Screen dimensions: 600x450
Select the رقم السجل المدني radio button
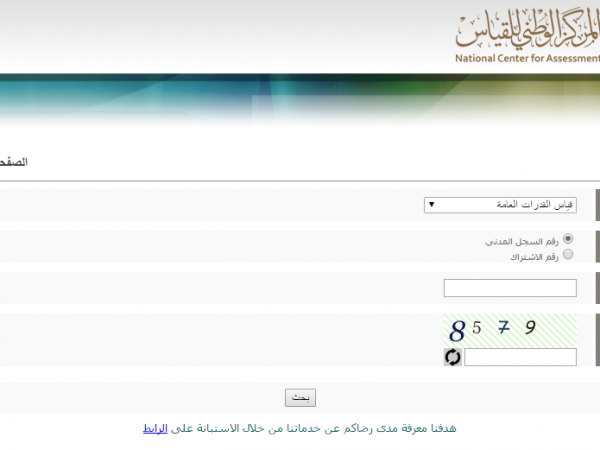coord(568,240)
